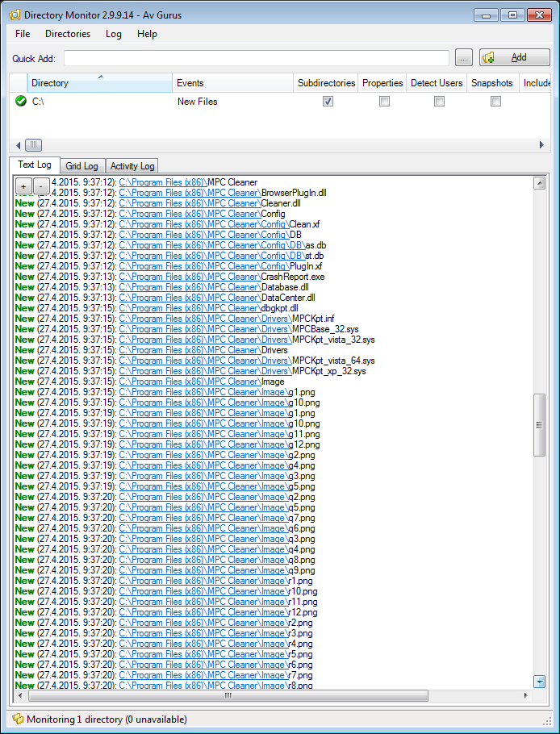Click the Snapshots column header
The image size is (560, 734).
tap(493, 83)
